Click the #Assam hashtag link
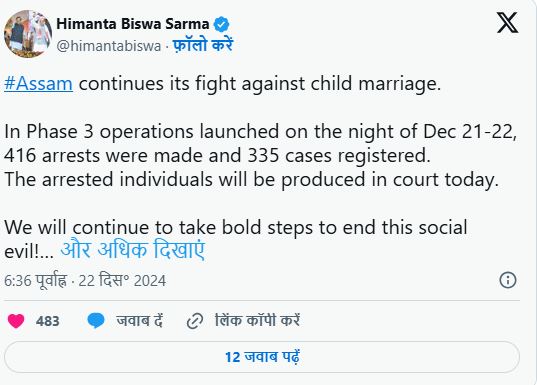The height and width of the screenshot is (385, 537). click(x=38, y=84)
